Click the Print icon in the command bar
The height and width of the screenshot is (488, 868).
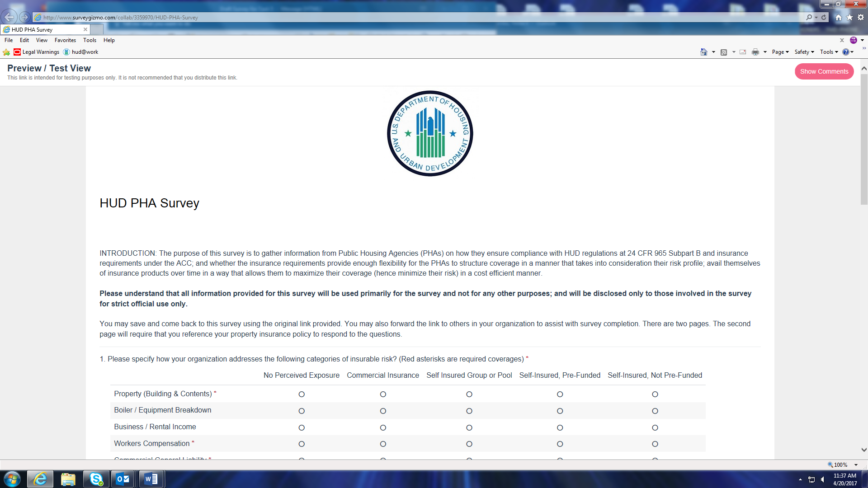(x=755, y=52)
